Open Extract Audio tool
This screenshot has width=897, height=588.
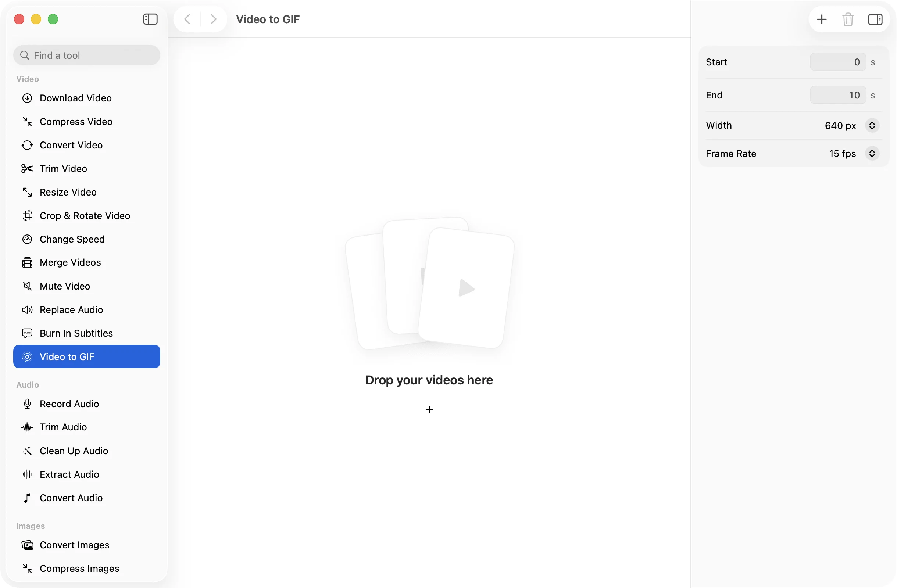[87, 474]
